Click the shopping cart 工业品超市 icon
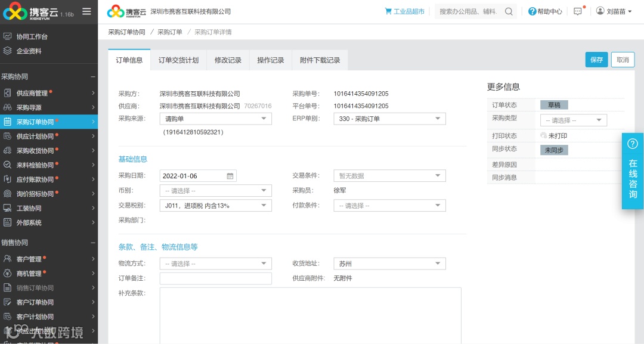Viewport: 644px width, 344px height. (388, 11)
